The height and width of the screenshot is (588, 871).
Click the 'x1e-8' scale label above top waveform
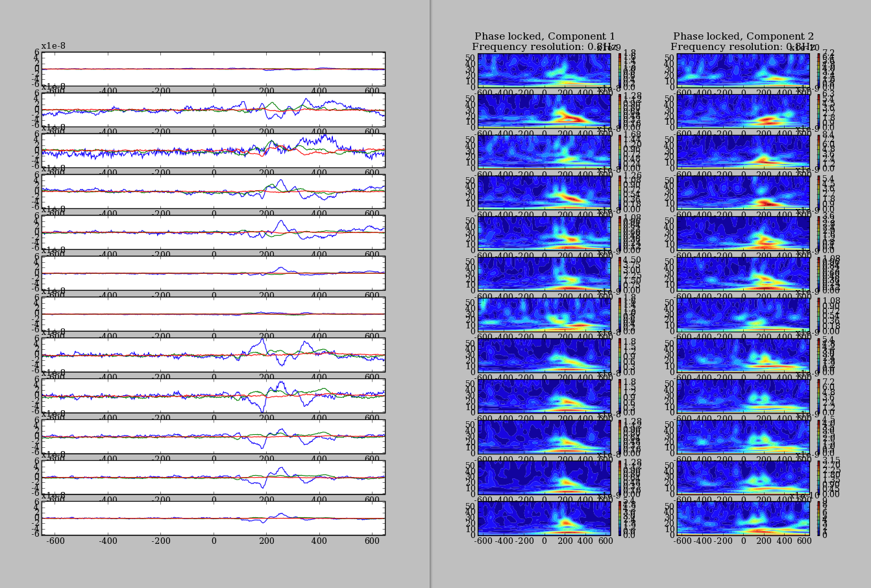(53, 46)
